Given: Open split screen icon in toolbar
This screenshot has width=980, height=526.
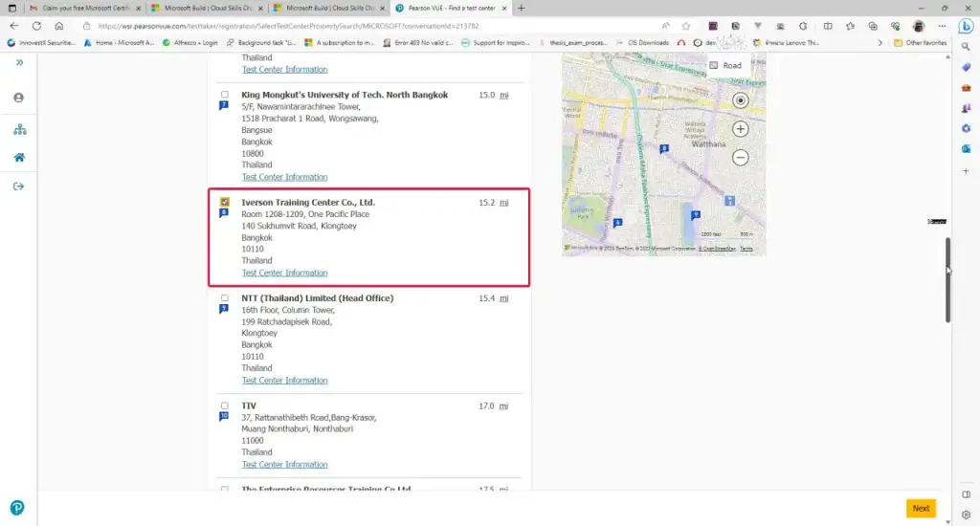Looking at the screenshot, I should [828, 26].
